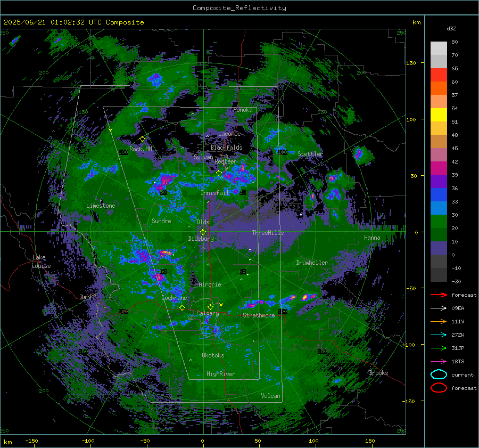Click the Calgary city label

pos(208,313)
